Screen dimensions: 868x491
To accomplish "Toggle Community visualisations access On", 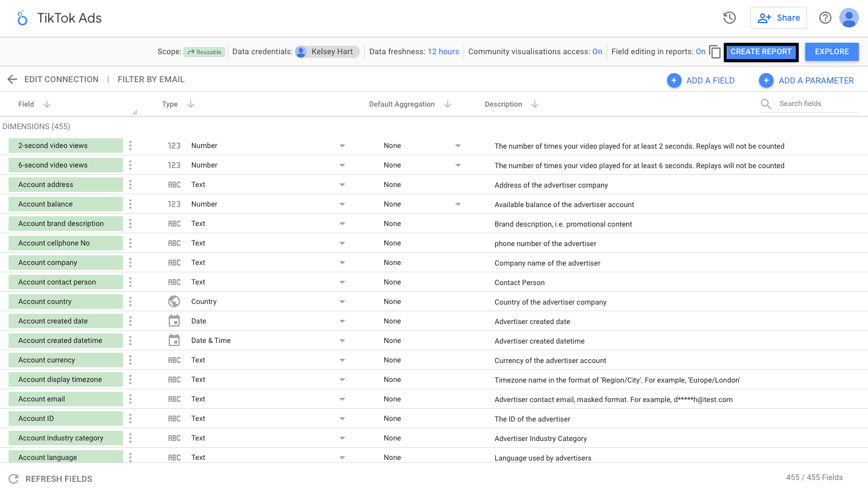I will (597, 52).
